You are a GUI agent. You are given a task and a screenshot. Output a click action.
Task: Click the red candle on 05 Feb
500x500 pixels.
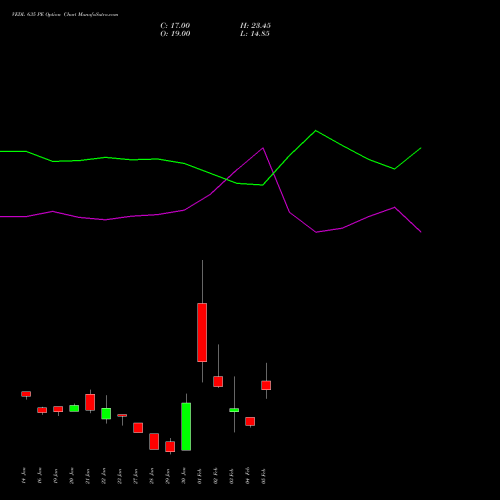pos(266,385)
